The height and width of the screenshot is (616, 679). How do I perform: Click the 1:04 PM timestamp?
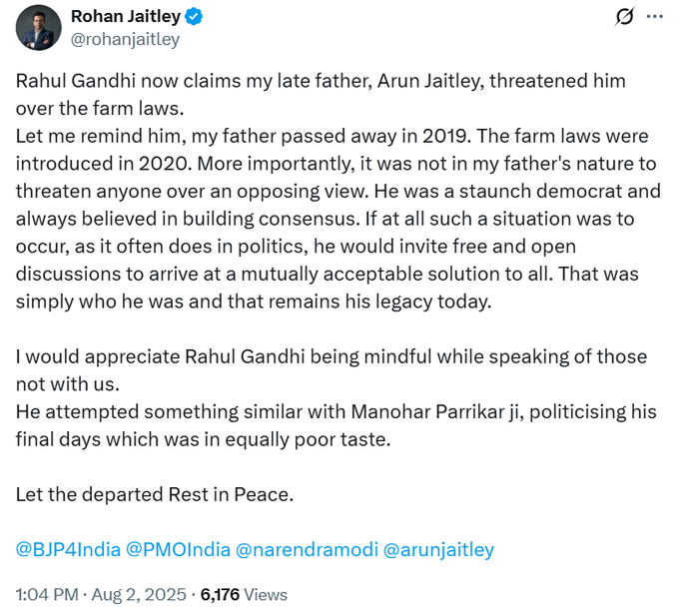pyautogui.click(x=48, y=594)
